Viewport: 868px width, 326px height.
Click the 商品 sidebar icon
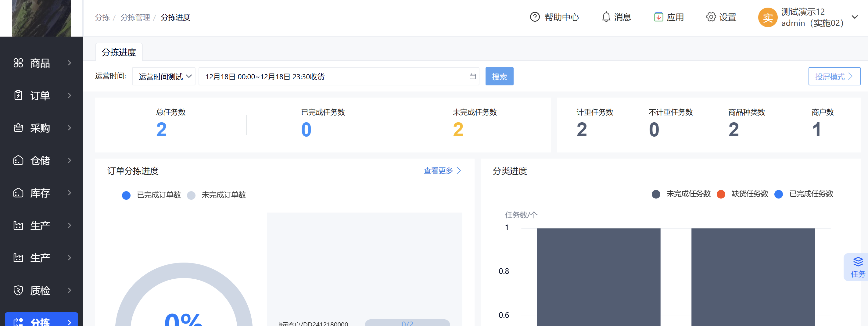coord(18,63)
